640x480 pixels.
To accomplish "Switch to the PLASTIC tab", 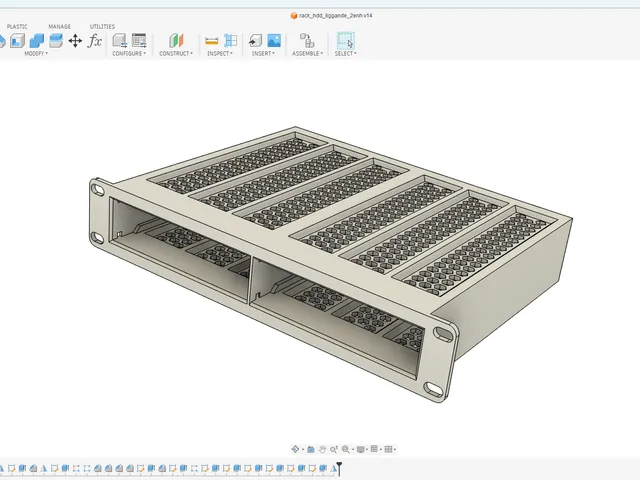I will point(17,27).
